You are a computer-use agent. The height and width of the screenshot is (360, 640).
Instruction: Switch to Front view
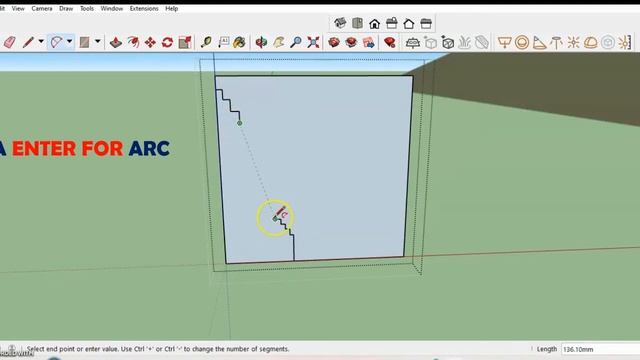tap(375, 23)
